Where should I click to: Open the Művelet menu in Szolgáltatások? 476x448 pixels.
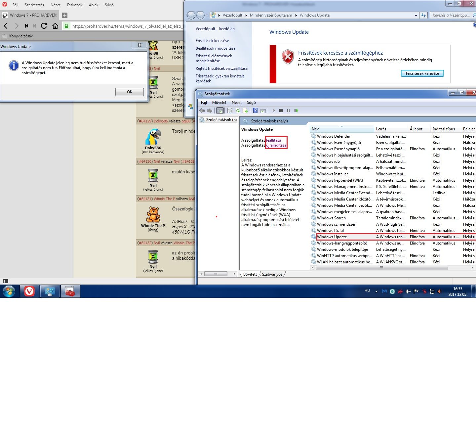point(219,103)
